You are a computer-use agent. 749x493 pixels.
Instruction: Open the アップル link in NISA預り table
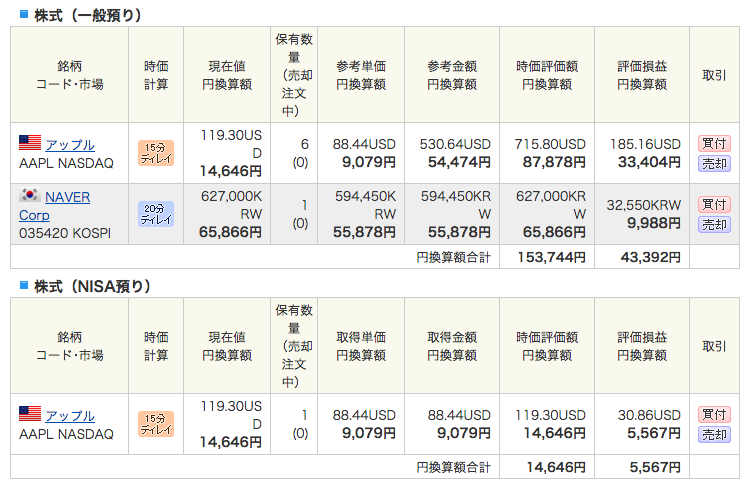[x=70, y=416]
